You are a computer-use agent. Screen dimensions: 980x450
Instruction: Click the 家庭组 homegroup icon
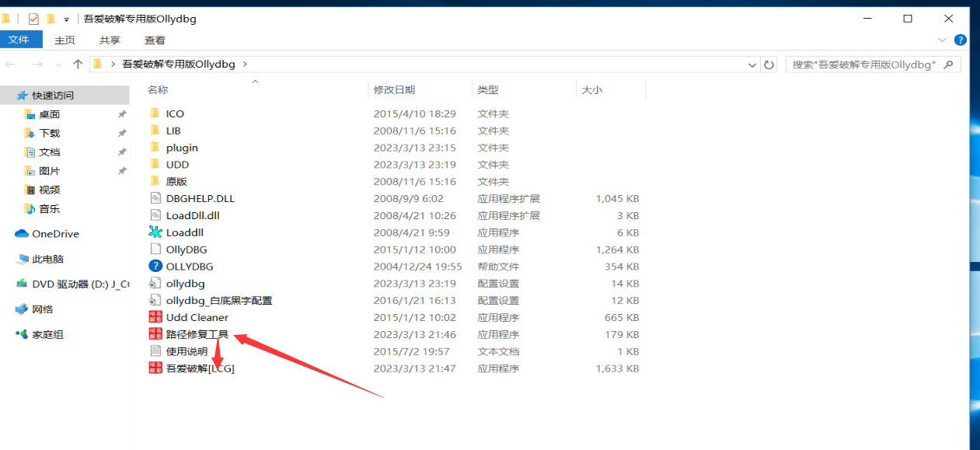(x=22, y=334)
